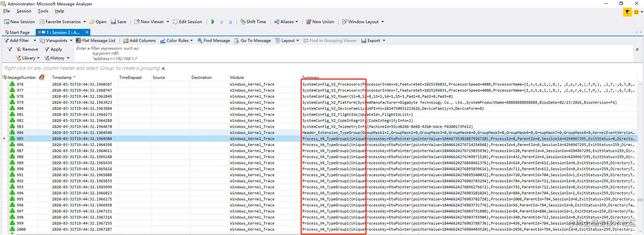Open the Add Filter dropdown

[20, 40]
